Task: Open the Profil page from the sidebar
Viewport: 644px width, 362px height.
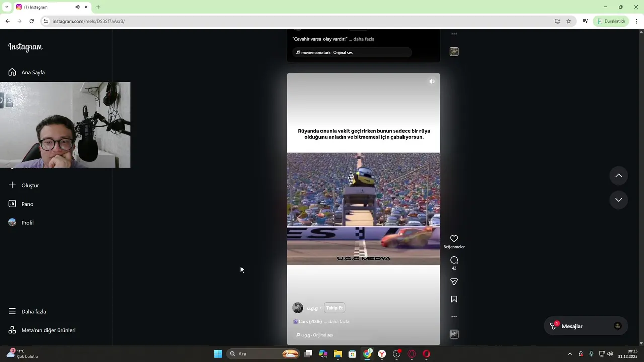Action: tap(21, 223)
